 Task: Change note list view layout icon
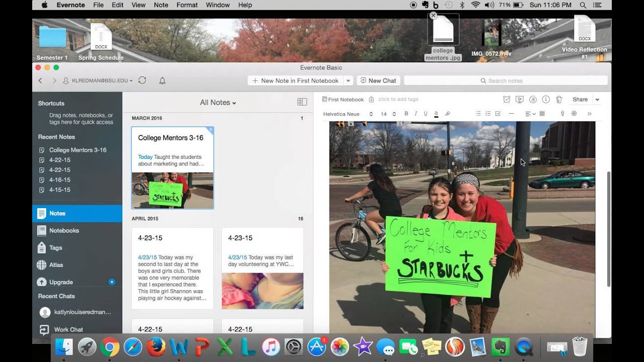302,102
